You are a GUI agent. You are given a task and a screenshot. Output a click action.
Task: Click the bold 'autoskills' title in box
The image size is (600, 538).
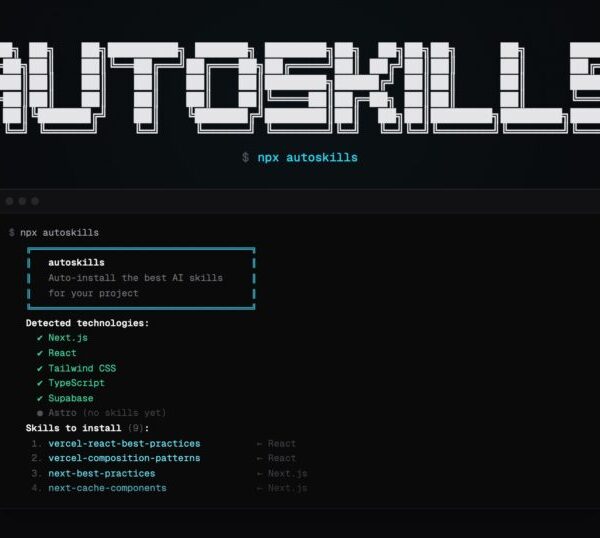pyautogui.click(x=76, y=262)
